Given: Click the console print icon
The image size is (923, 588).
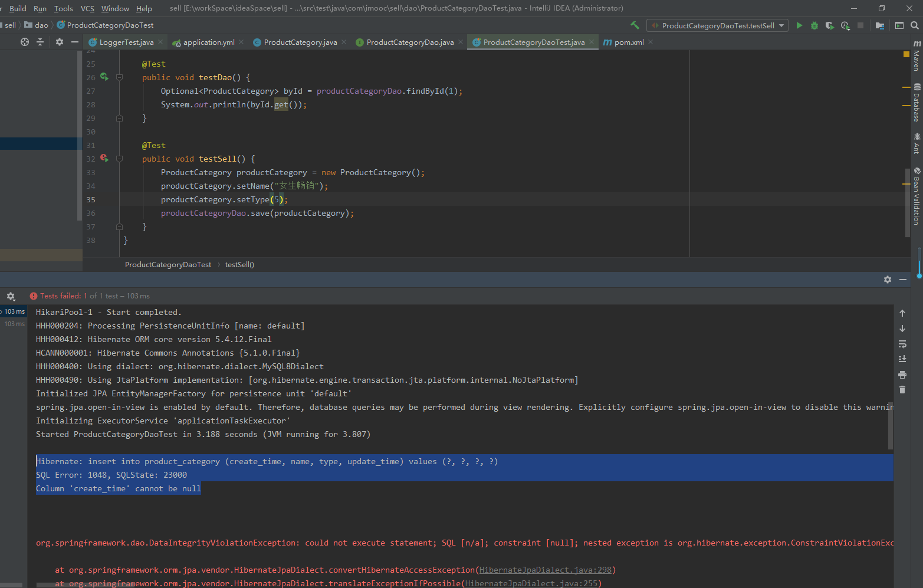Looking at the screenshot, I should coord(902,375).
